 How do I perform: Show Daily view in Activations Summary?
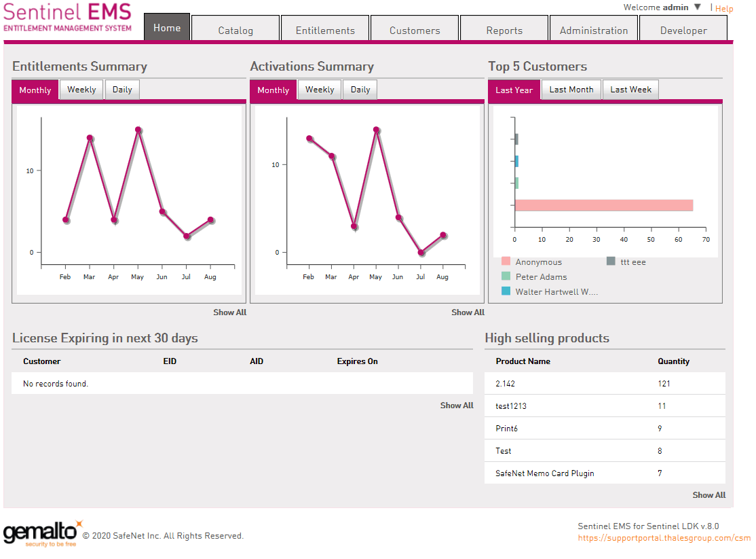click(x=360, y=90)
